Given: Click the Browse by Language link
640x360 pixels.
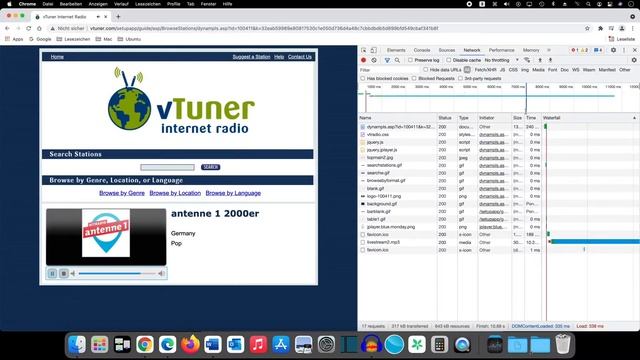Looking at the screenshot, I should (x=233, y=193).
